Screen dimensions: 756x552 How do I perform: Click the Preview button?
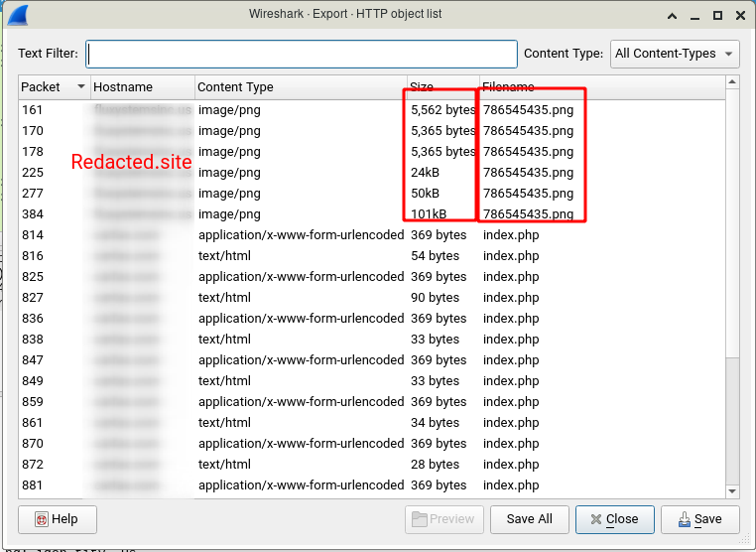click(x=444, y=519)
